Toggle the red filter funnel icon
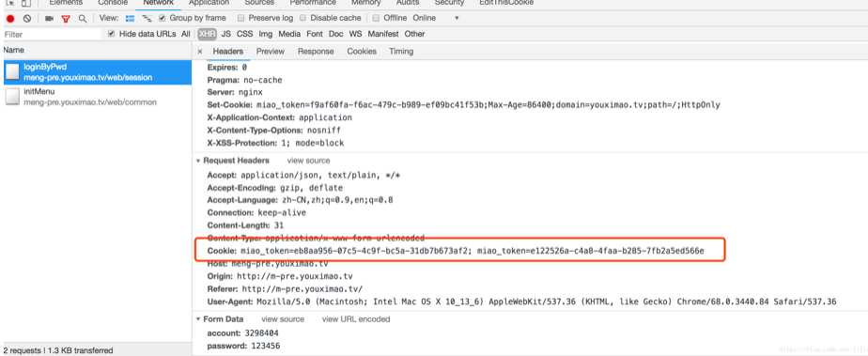868x356 pixels. 66,18
